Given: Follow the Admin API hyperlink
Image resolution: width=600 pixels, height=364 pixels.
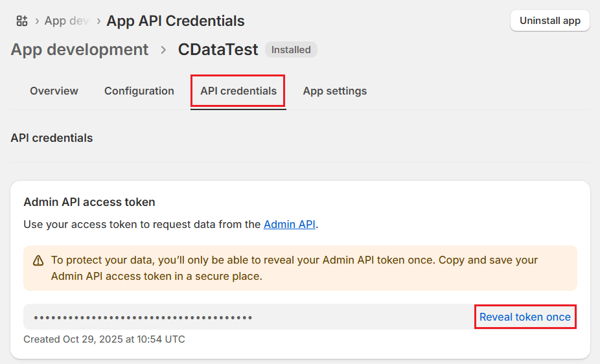Looking at the screenshot, I should point(290,225).
